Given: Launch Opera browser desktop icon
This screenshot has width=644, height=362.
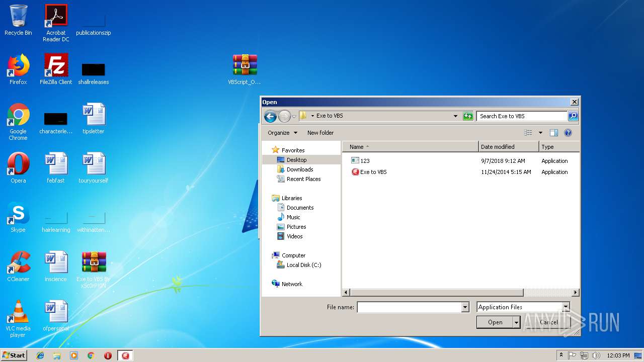Looking at the screenshot, I should click(18, 168).
